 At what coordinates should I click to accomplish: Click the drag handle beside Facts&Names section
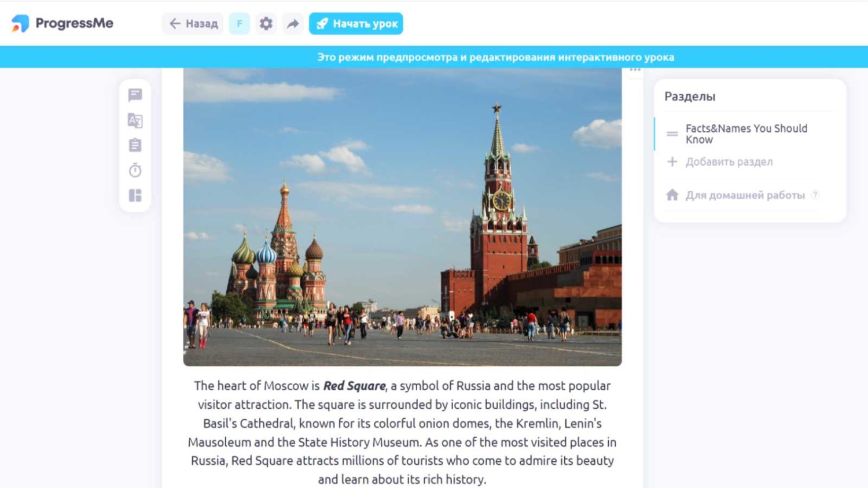(672, 134)
